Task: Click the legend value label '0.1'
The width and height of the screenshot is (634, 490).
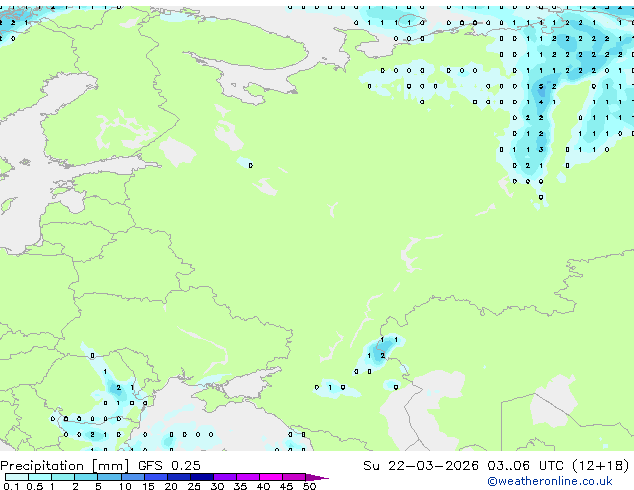Action: pos(11,486)
